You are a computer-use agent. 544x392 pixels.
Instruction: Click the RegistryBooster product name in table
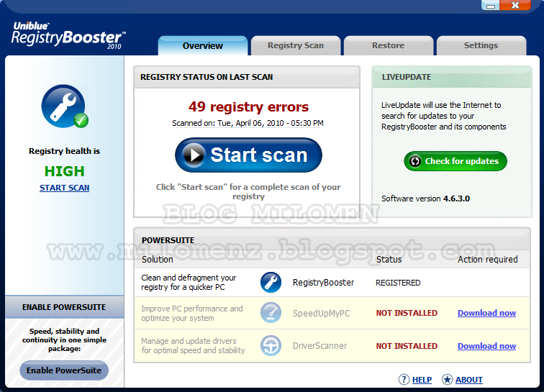click(x=323, y=283)
